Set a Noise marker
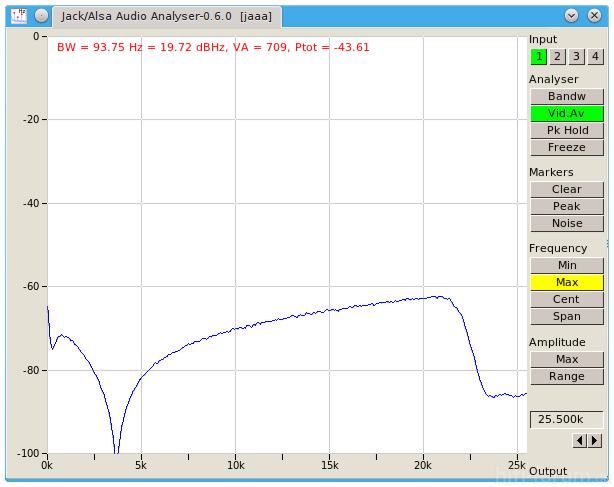The height and width of the screenshot is (487, 614). pyautogui.click(x=567, y=224)
